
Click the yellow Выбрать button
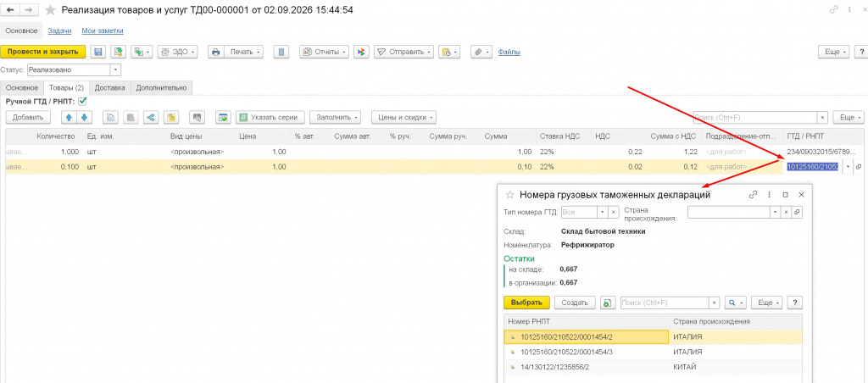pos(526,303)
